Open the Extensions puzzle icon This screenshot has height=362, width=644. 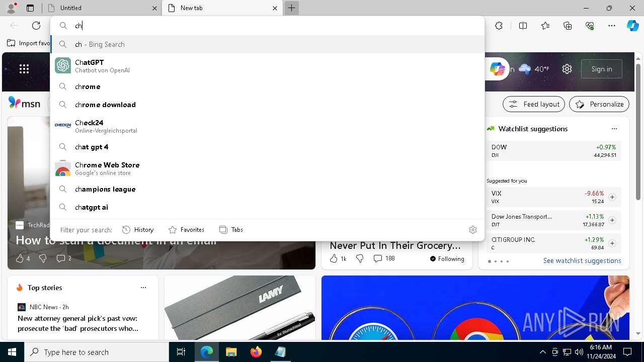499,26
